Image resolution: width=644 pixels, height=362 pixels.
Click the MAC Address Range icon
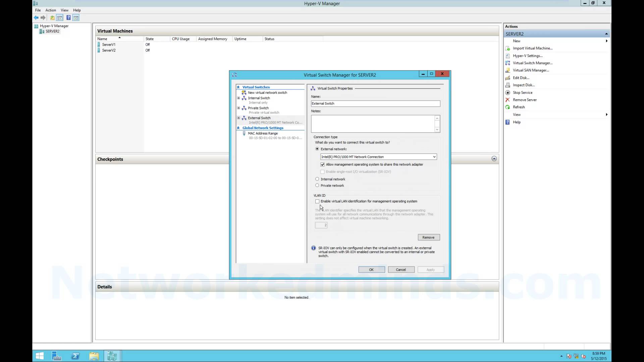(244, 133)
